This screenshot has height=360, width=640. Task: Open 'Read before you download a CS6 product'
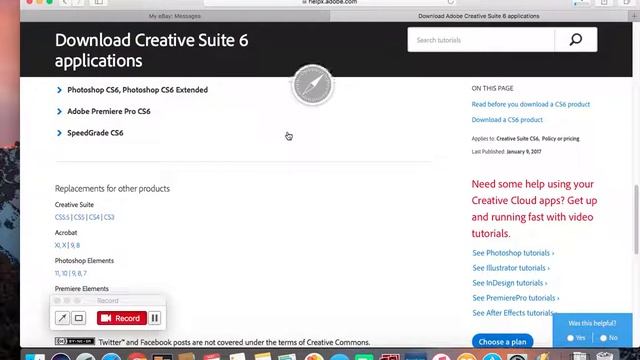point(531,104)
